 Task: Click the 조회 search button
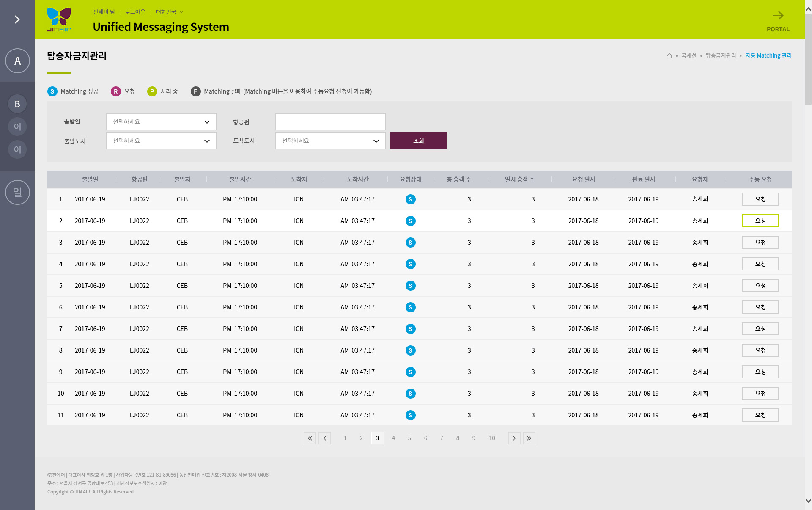tap(418, 141)
